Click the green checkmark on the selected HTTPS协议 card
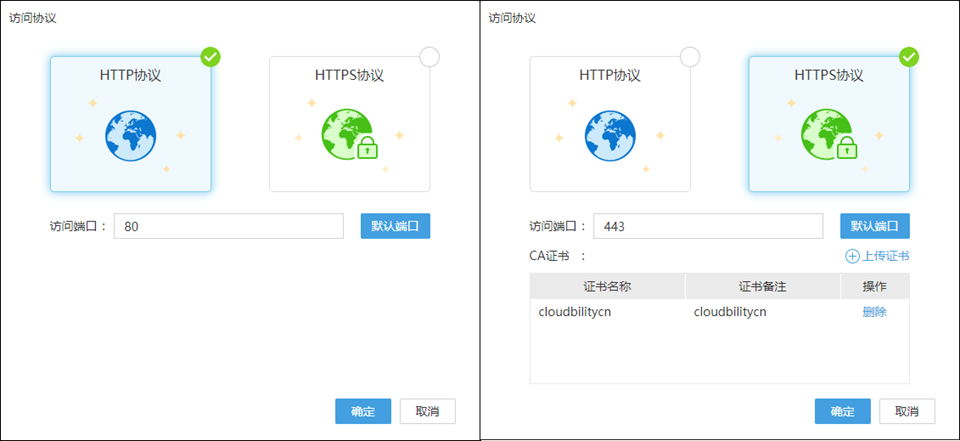This screenshot has height=441, width=960. click(909, 57)
